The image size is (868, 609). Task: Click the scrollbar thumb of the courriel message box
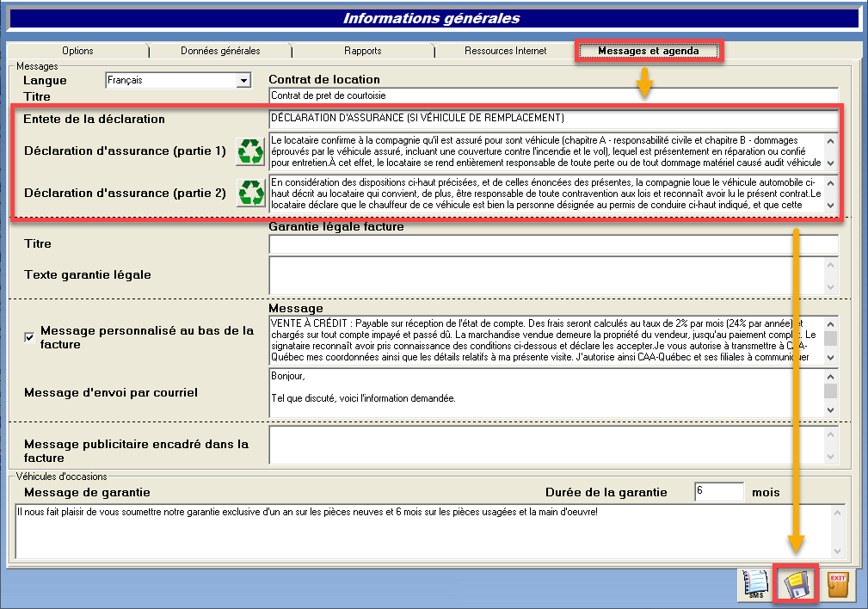click(830, 391)
